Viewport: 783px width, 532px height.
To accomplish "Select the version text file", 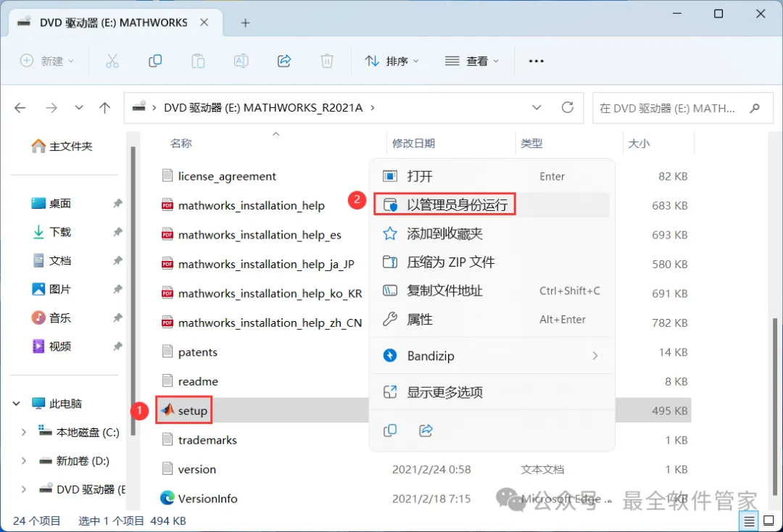I will coord(189,470).
